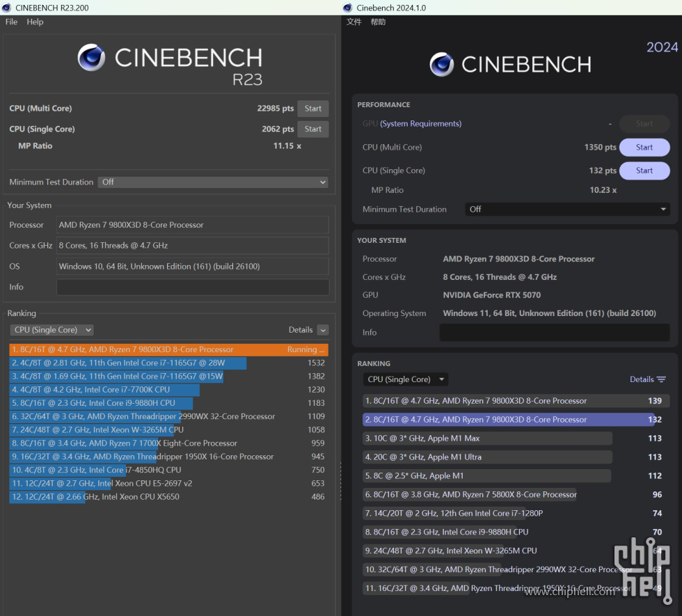Click the Processor field in R23 Your System
The width and height of the screenshot is (682, 616).
pos(192,225)
